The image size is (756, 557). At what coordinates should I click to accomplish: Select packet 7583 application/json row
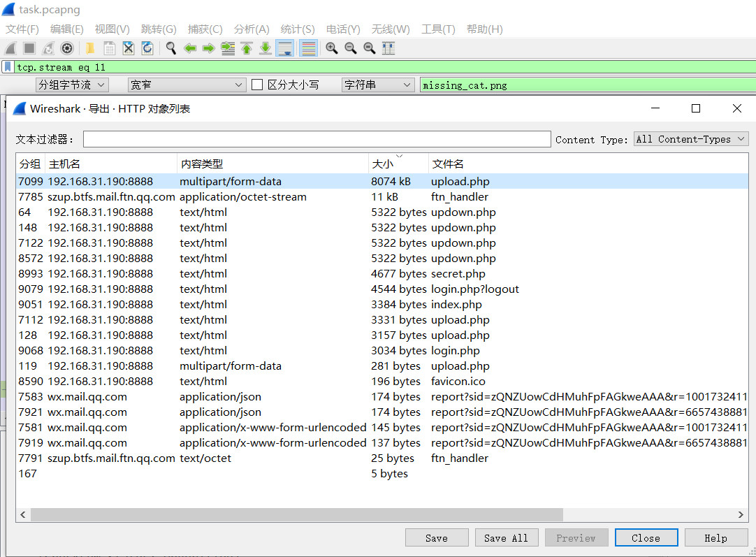coord(382,396)
